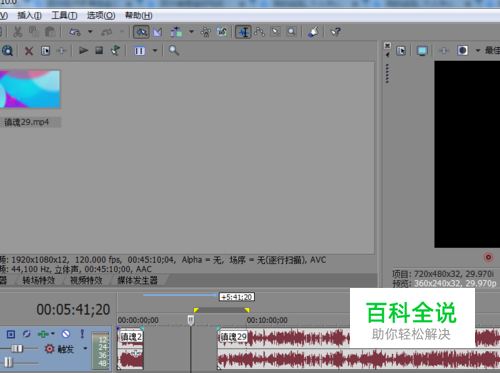The image size is (500, 373).
Task: Click the track volume slider handle
Action: pos(17,349)
